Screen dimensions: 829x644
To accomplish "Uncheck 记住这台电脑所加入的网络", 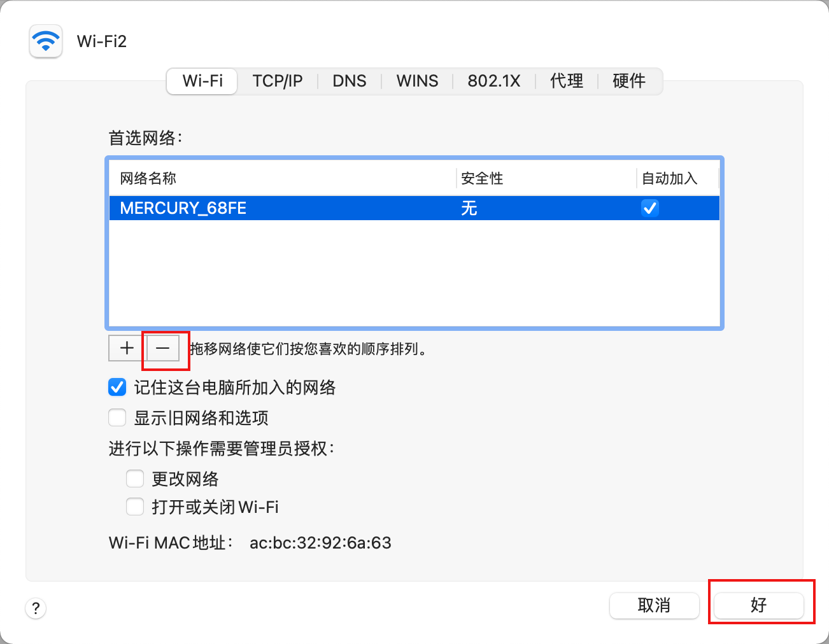I will 117,388.
